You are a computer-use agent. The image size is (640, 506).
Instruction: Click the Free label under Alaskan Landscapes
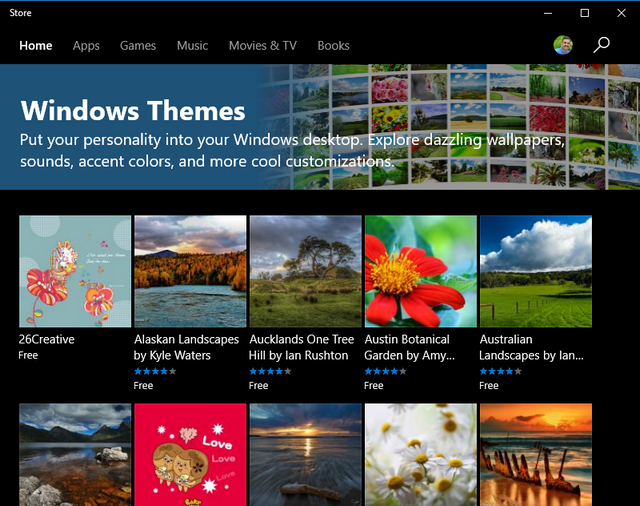[x=143, y=386]
